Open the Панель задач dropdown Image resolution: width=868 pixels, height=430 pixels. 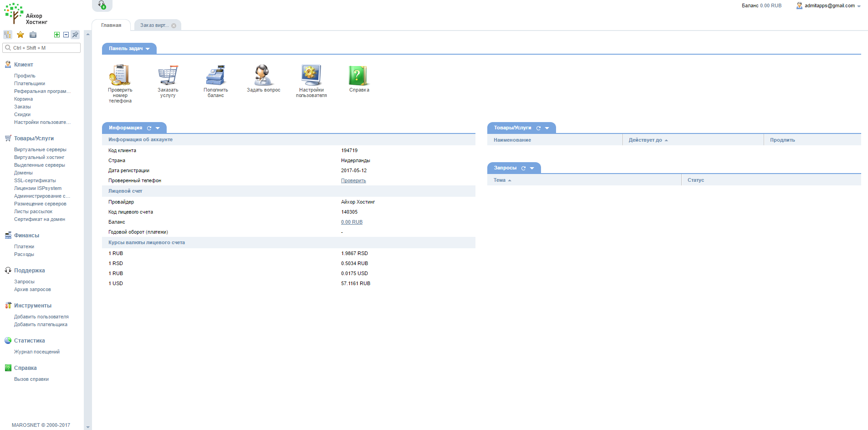click(x=148, y=49)
